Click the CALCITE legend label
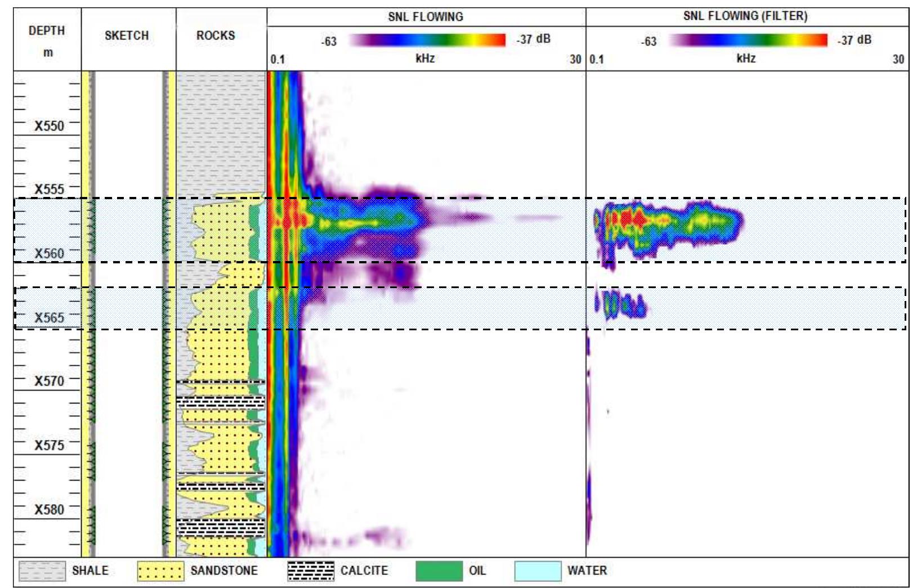917x588 pixels. 364,571
